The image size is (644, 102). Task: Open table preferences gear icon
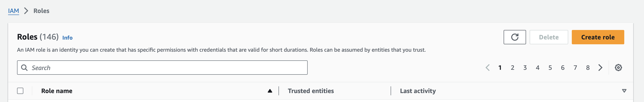[x=618, y=68]
